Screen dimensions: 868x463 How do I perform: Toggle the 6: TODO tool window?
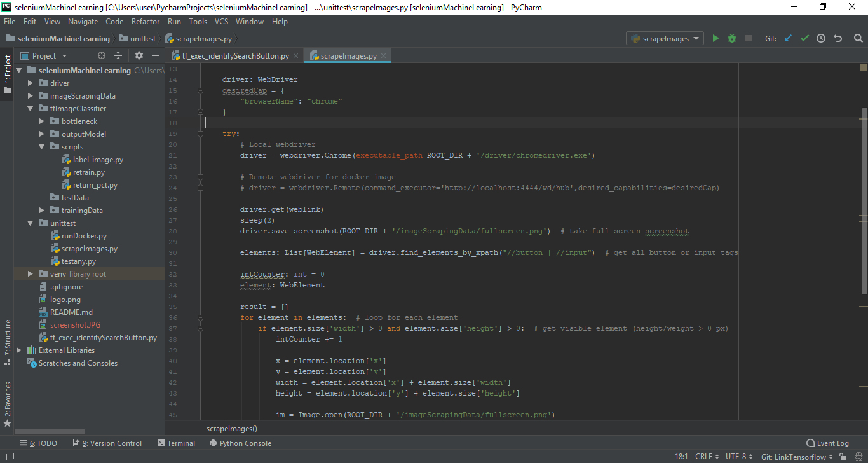[38, 443]
